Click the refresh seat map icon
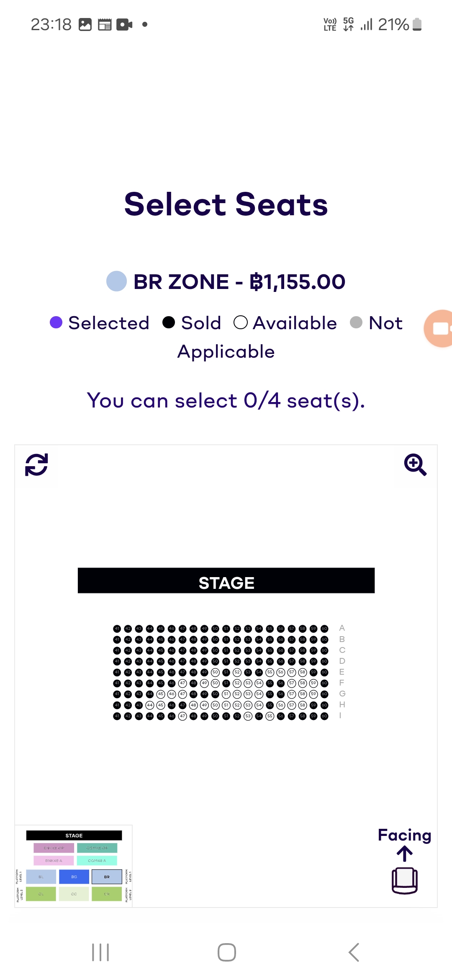This screenshot has height=980, width=452. (36, 465)
